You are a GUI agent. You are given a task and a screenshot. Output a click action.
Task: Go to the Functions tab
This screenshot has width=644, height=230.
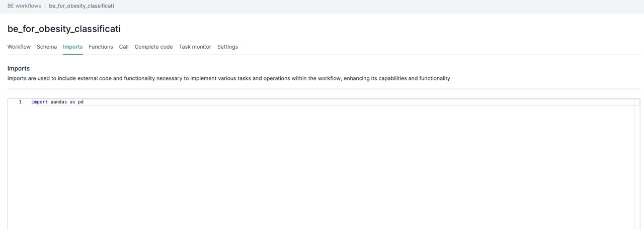101,47
